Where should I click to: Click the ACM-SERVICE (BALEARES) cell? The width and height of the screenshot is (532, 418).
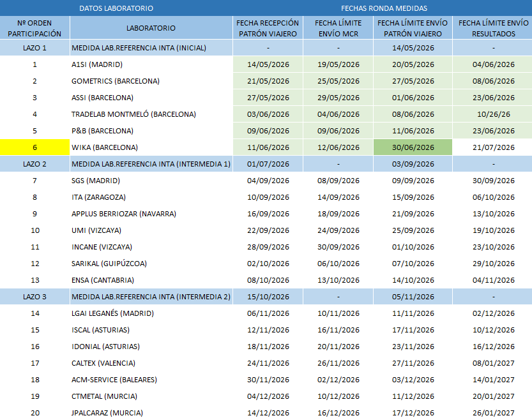[x=151, y=380]
